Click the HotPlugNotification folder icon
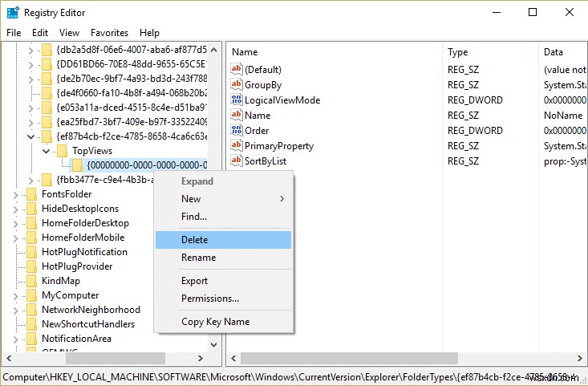This screenshot has width=588, height=386. coord(31,252)
